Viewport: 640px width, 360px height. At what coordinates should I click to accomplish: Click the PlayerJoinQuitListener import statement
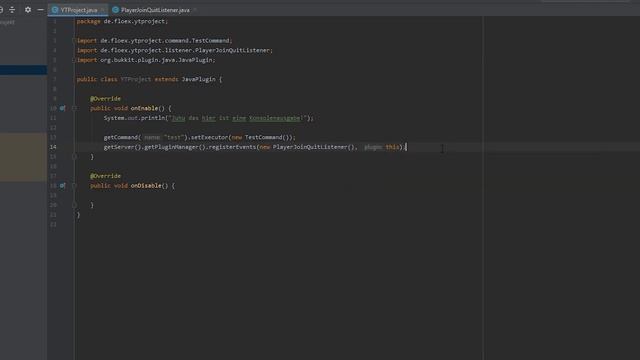(175, 50)
